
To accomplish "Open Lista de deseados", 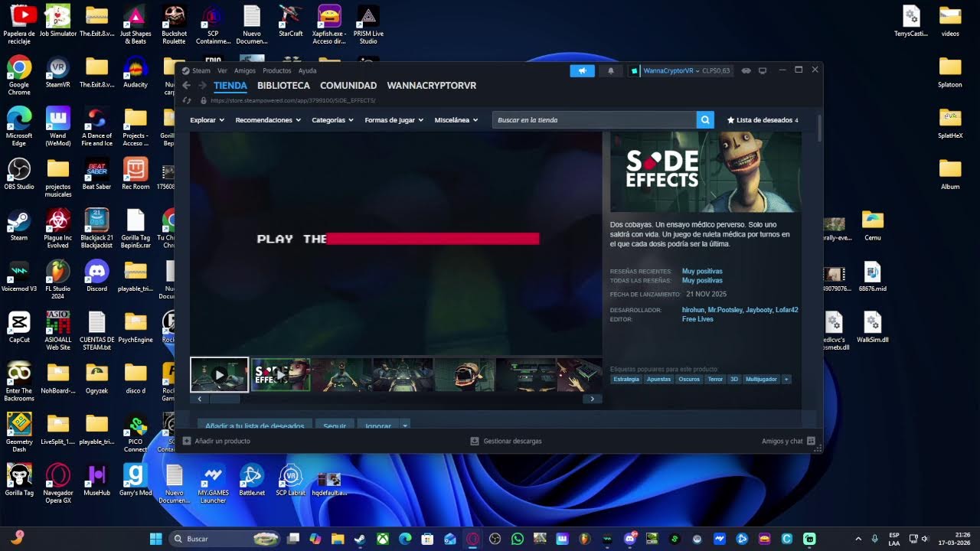I will coord(763,120).
